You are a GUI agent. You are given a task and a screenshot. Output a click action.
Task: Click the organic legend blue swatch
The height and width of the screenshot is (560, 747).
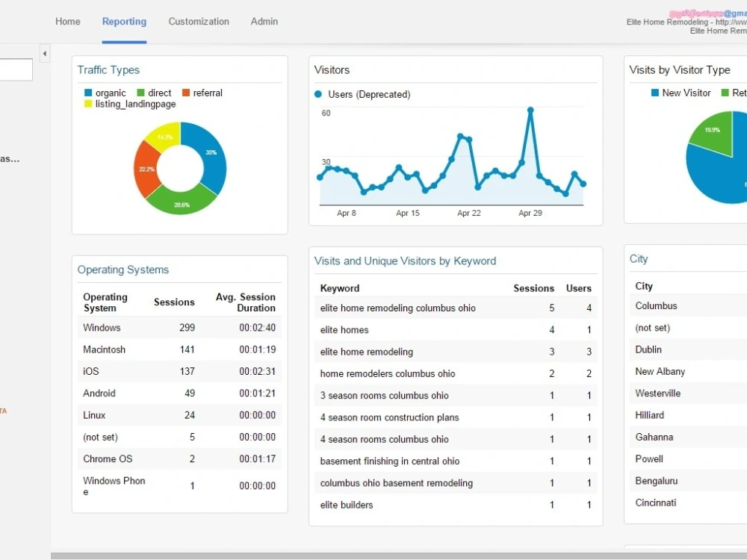88,93
